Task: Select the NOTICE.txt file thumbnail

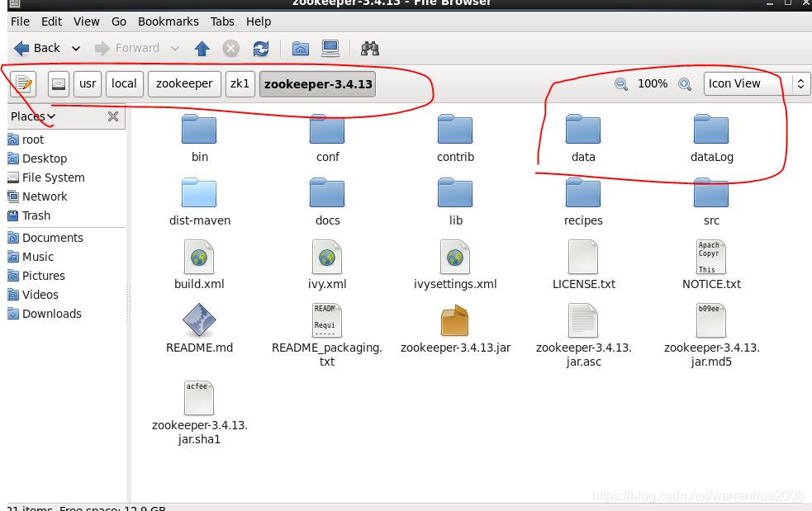Action: pos(711,257)
